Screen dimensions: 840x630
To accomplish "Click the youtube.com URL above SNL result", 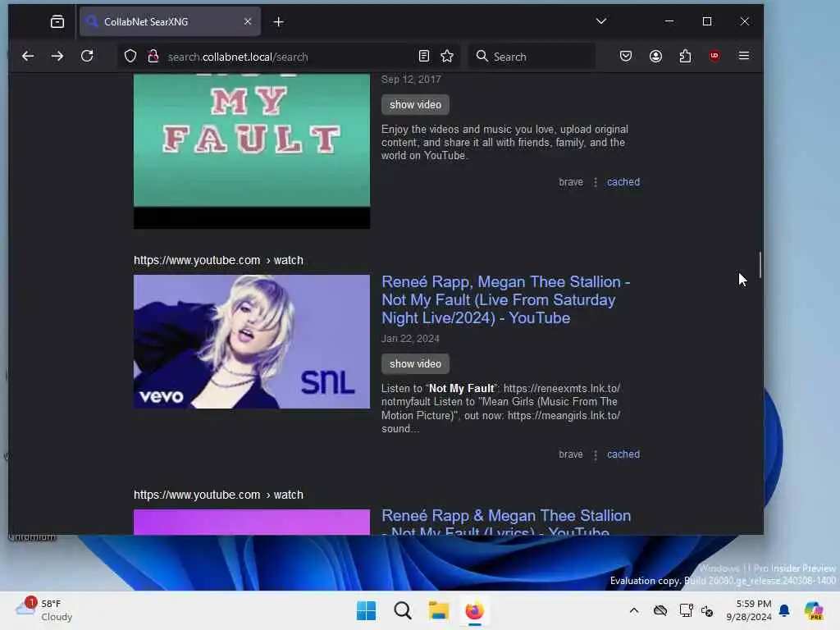I will pyautogui.click(x=218, y=260).
